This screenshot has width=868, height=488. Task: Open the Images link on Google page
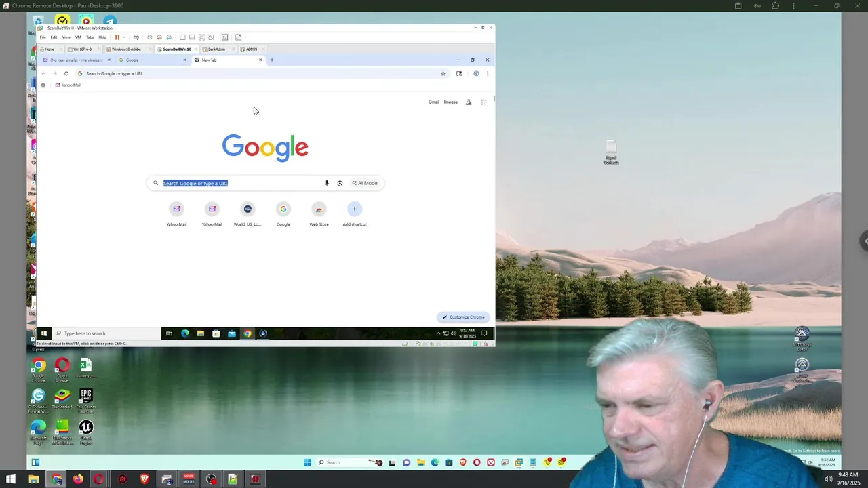tap(451, 102)
